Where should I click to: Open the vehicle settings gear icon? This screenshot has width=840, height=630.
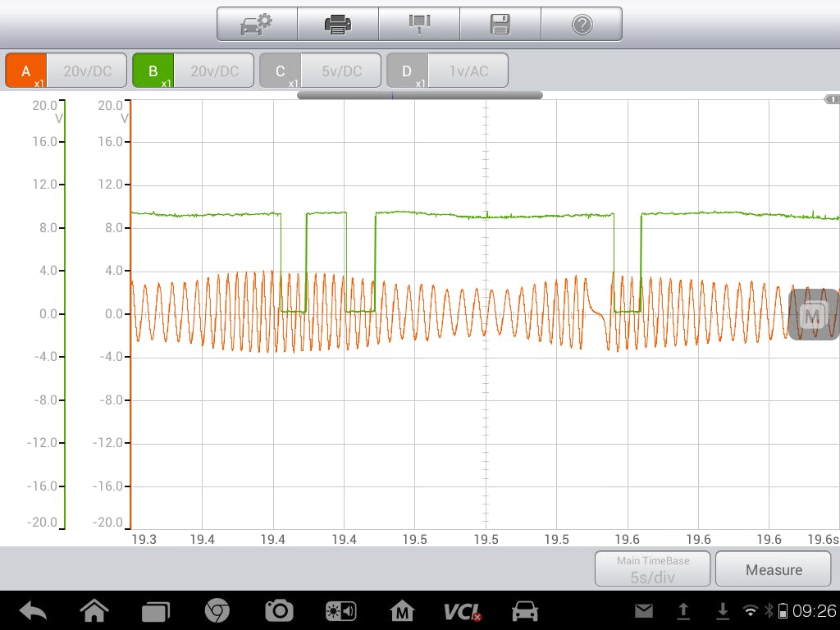click(256, 25)
